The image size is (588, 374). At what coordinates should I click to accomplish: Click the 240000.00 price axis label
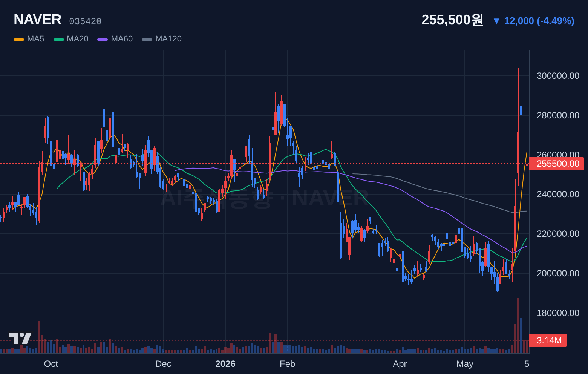click(x=558, y=194)
